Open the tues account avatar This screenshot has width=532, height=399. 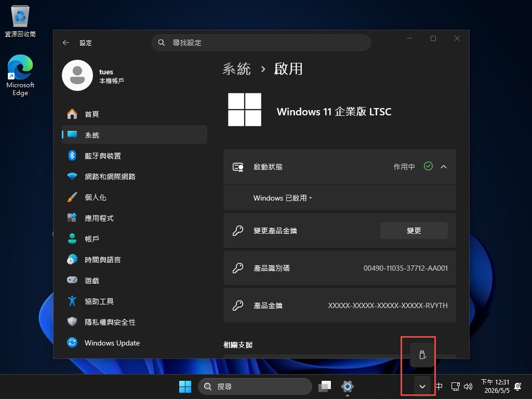(x=77, y=75)
